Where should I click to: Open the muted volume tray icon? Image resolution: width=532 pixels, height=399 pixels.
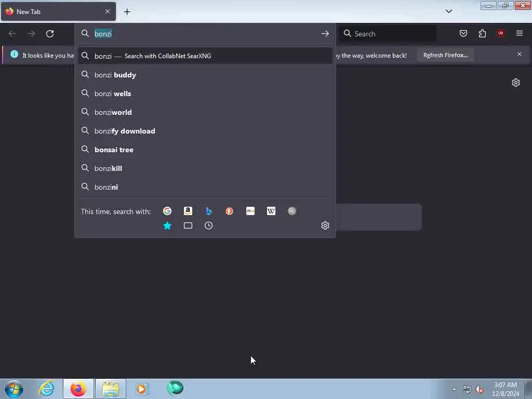coord(480,390)
